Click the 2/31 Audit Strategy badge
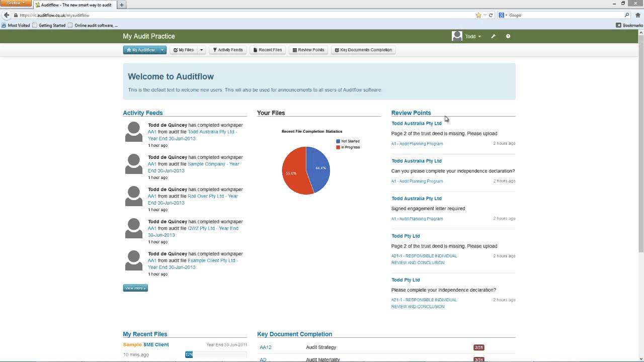Image resolution: width=644 pixels, height=362 pixels. click(478, 347)
